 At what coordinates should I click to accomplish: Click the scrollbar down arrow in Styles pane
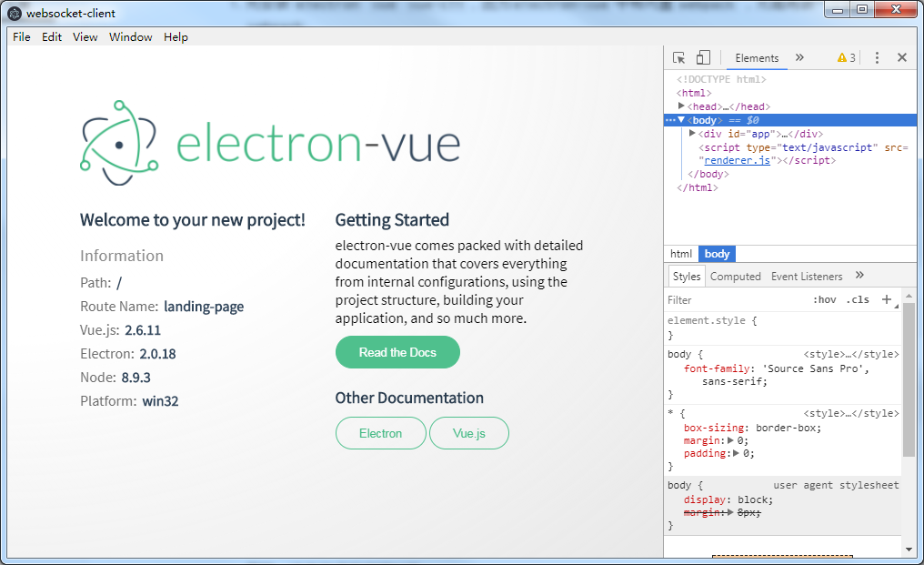(x=910, y=548)
